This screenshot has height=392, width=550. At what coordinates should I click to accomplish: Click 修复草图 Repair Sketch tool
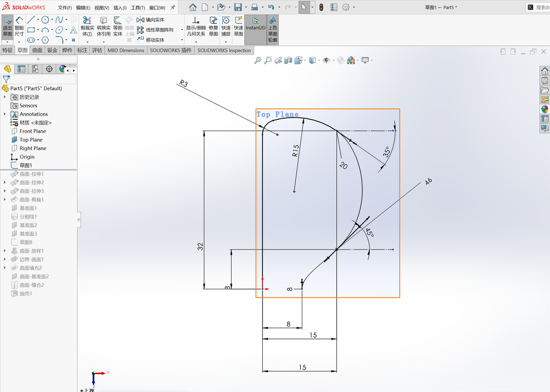[x=213, y=26]
